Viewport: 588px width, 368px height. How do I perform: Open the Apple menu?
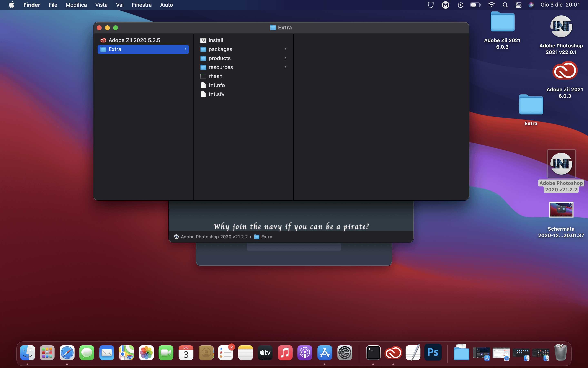pyautogui.click(x=11, y=5)
